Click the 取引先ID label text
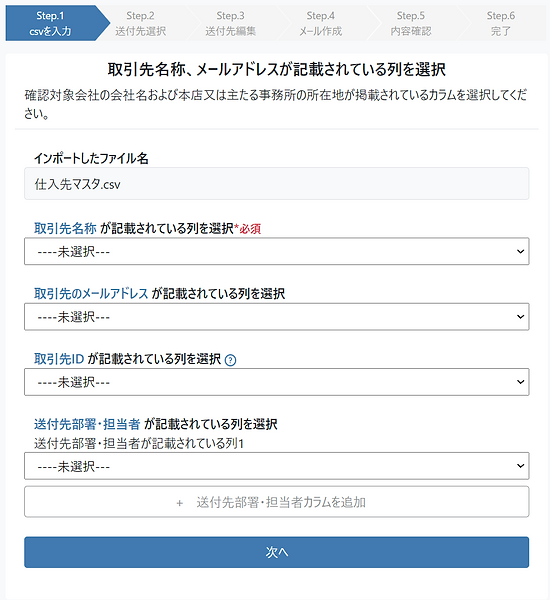This screenshot has width=550, height=600. pyautogui.click(x=59, y=359)
